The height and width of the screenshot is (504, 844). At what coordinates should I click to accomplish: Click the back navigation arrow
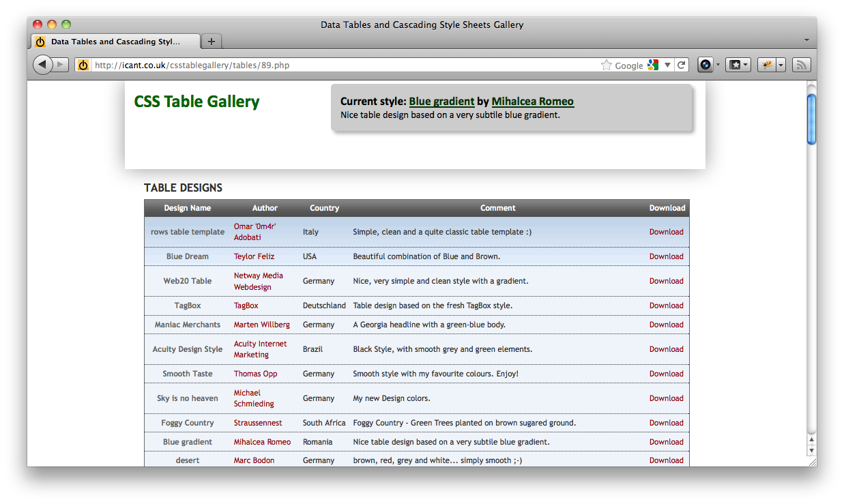[x=42, y=64]
